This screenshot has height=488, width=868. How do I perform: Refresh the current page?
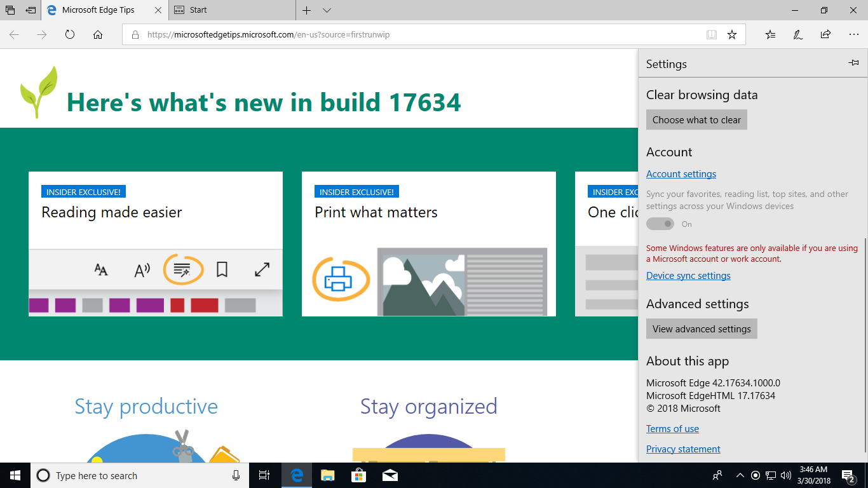tap(70, 35)
